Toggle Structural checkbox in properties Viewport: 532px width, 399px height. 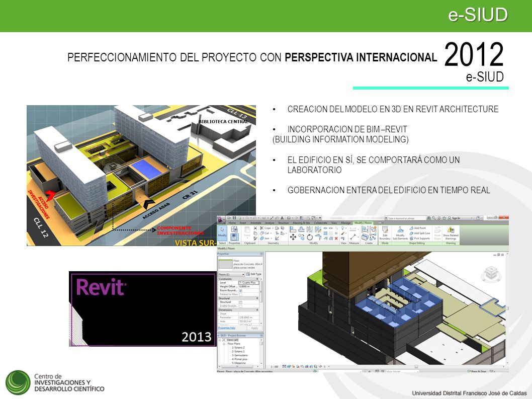pos(240,302)
